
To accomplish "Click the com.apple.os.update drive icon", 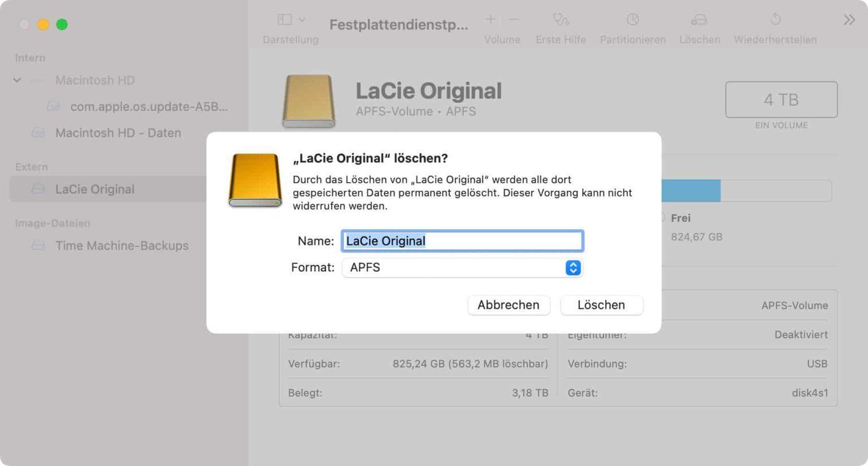I will click(53, 106).
